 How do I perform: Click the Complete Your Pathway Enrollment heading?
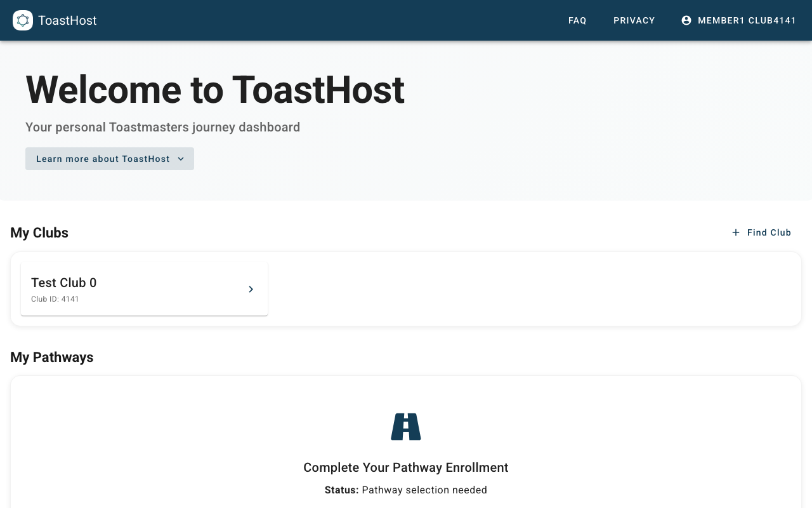click(x=405, y=467)
